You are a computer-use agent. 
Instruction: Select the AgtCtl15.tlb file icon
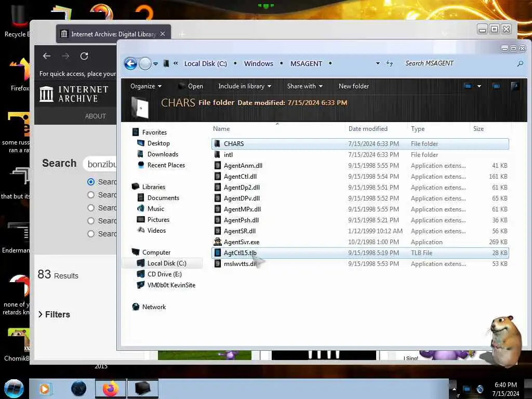click(x=218, y=253)
